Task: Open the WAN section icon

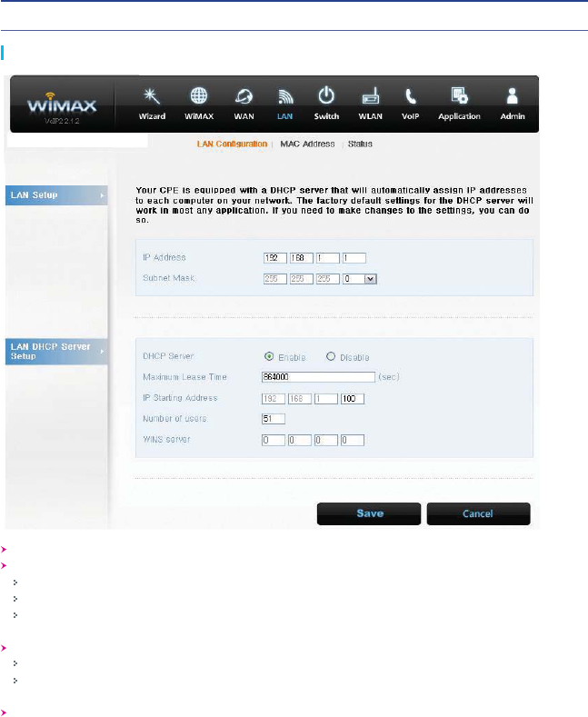Action: pyautogui.click(x=244, y=96)
